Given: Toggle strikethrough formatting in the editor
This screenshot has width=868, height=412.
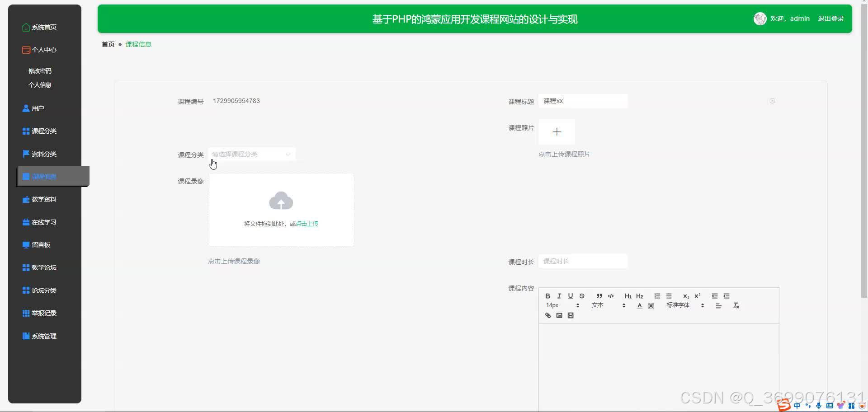Looking at the screenshot, I should (582, 296).
